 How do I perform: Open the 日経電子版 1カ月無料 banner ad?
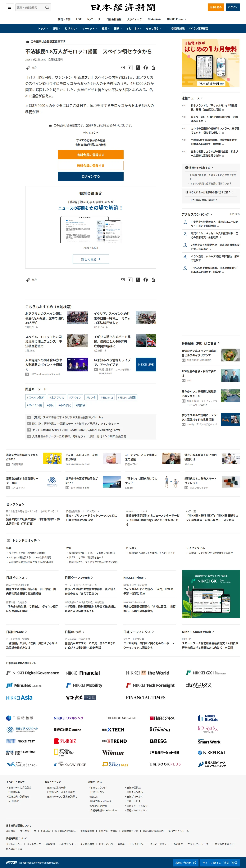(x=211, y=63)
